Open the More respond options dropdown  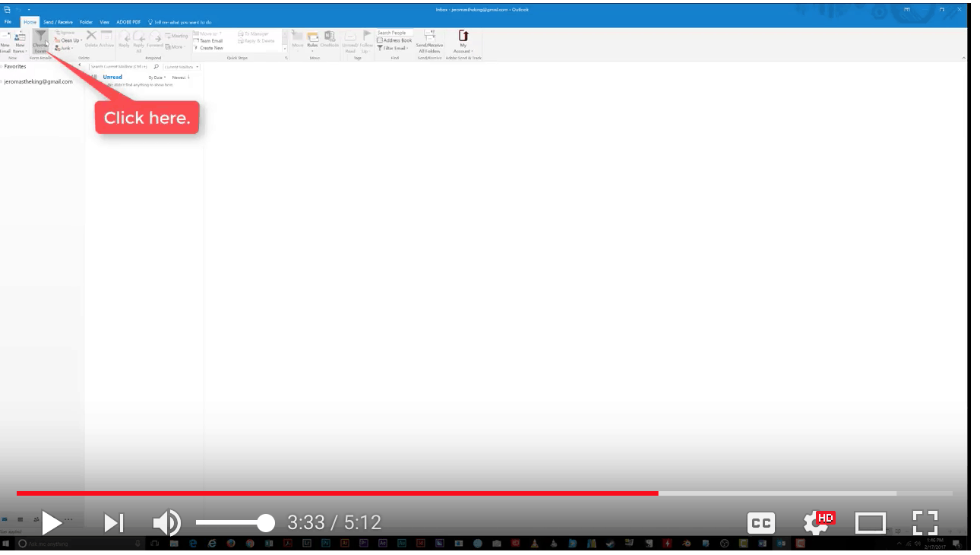pyautogui.click(x=175, y=47)
